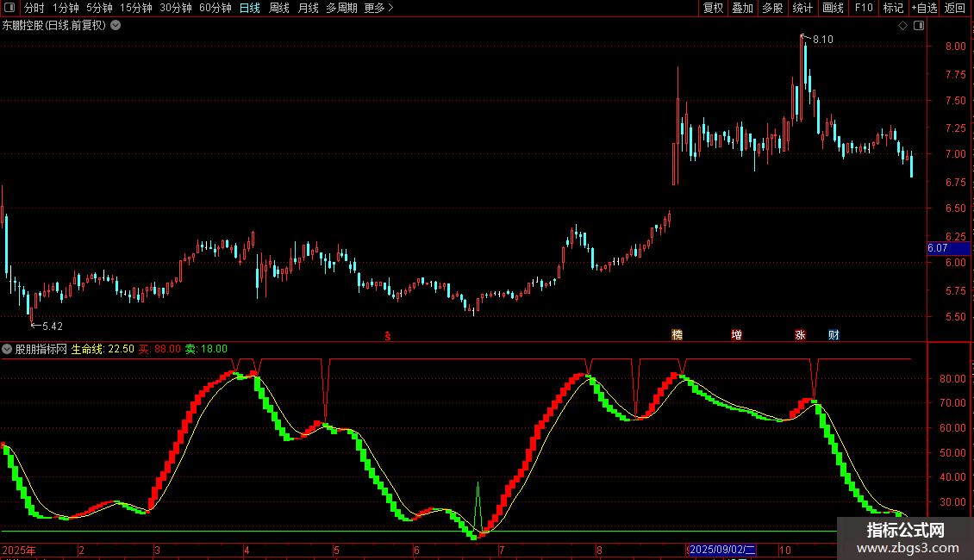Select the 日线 daily tab

click(x=250, y=8)
